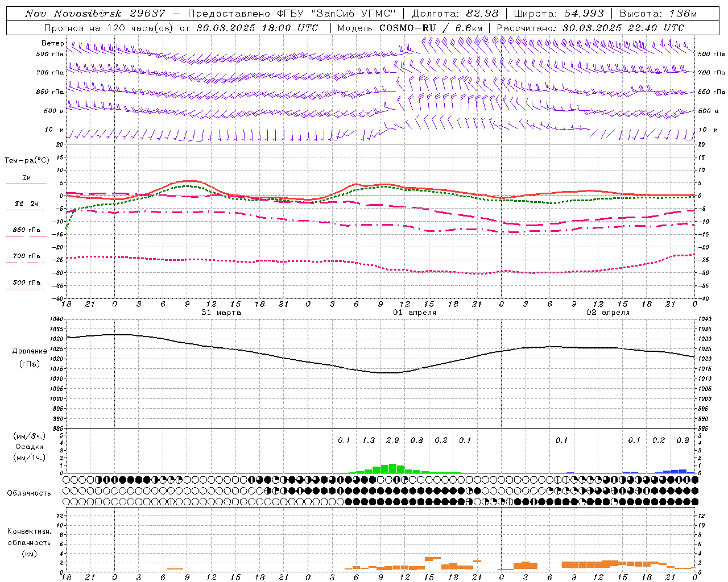Click the station title Nov_Novosibirsk_29637
The image size is (728, 582).
[95, 14]
